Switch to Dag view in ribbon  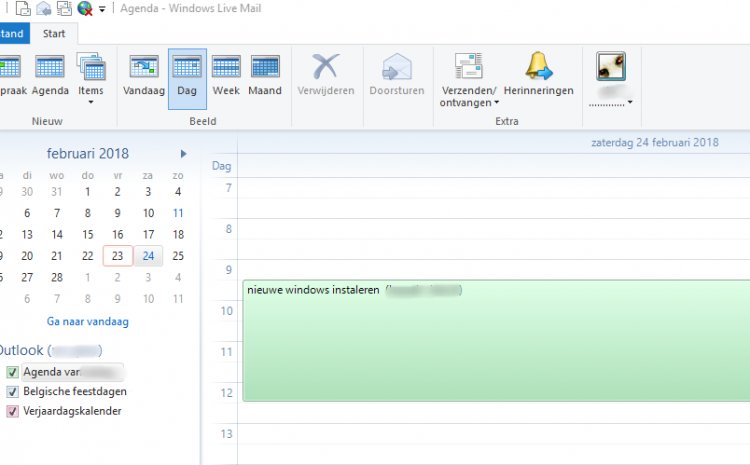coord(187,76)
